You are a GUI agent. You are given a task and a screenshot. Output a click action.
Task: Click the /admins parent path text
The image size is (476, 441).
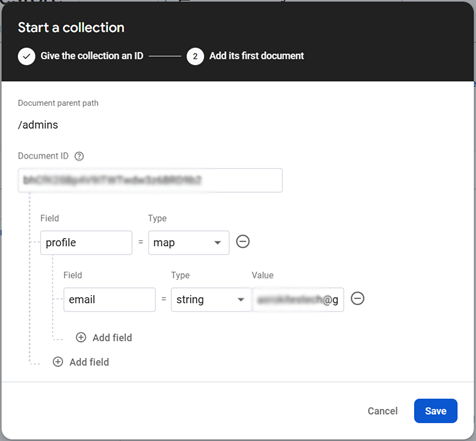pyautogui.click(x=38, y=125)
